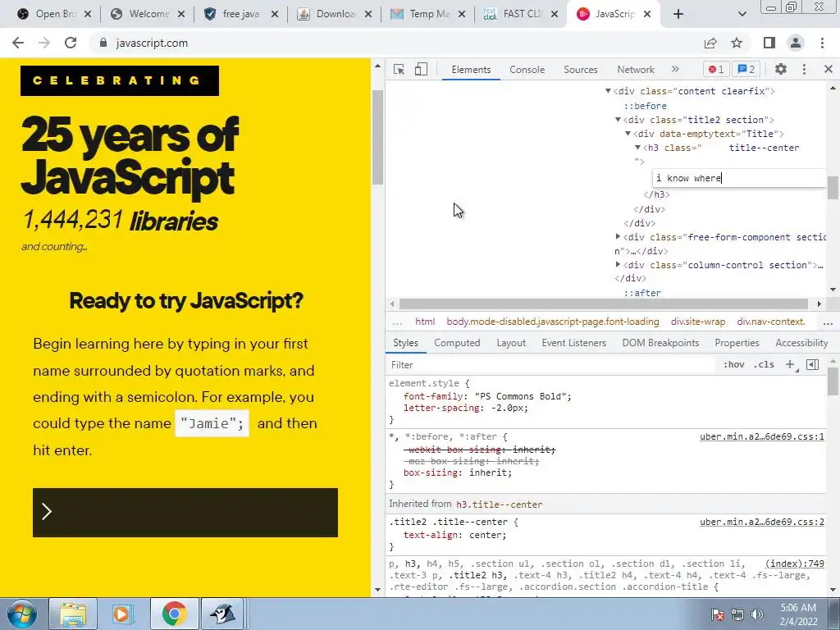Collapse the content clearfix div node

tap(608, 91)
